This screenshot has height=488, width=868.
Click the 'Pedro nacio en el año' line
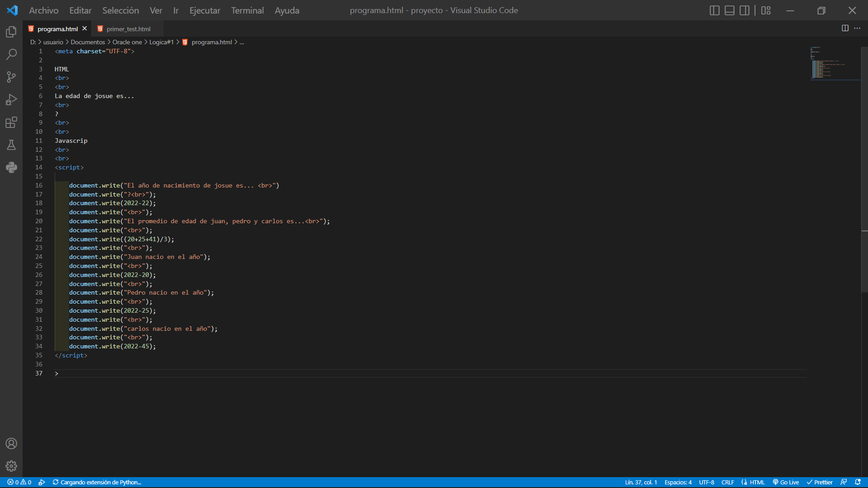coord(142,292)
